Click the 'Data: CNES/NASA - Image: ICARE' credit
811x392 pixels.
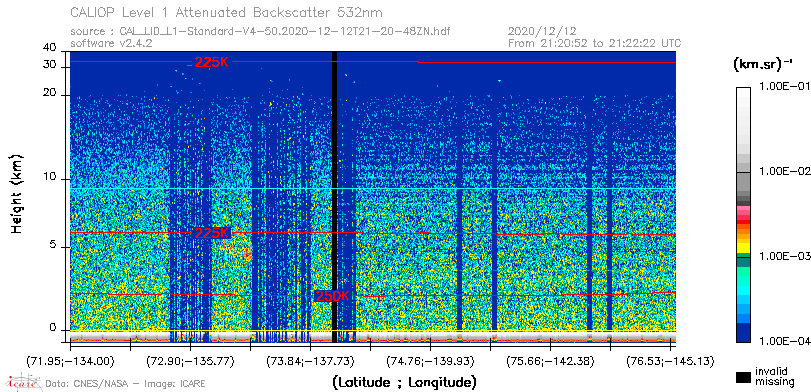pyautogui.click(x=126, y=384)
